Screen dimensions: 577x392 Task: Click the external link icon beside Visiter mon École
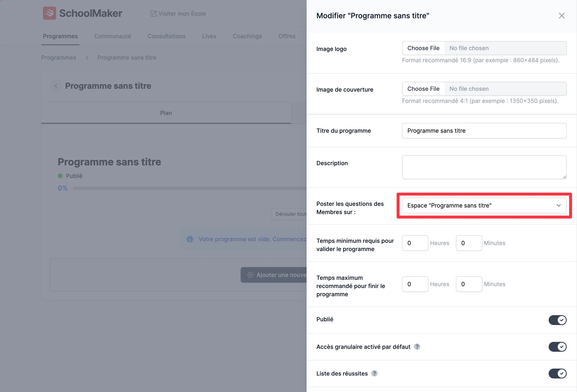153,13
